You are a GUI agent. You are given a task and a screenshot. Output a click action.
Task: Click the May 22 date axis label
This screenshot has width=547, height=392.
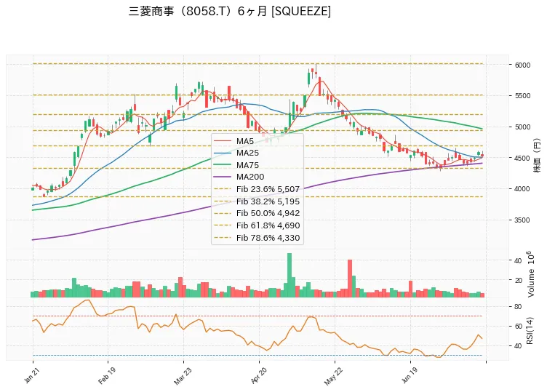tap(333, 376)
